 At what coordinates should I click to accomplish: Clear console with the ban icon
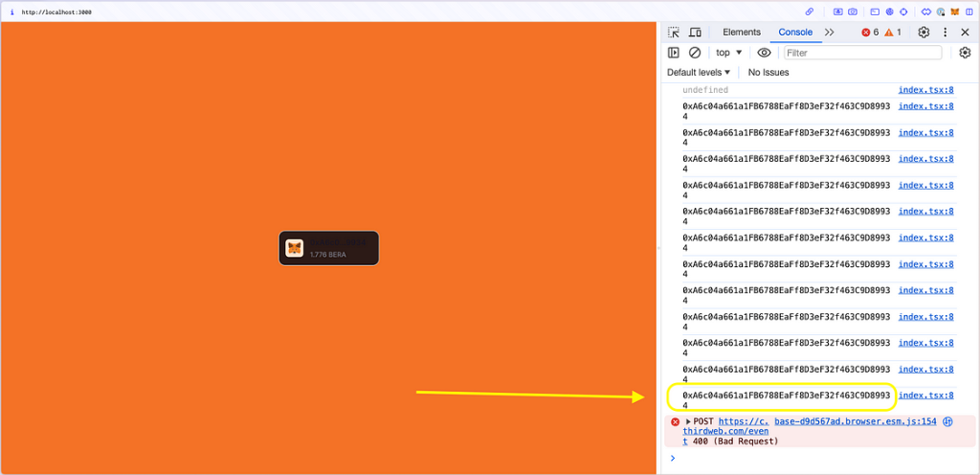(695, 53)
